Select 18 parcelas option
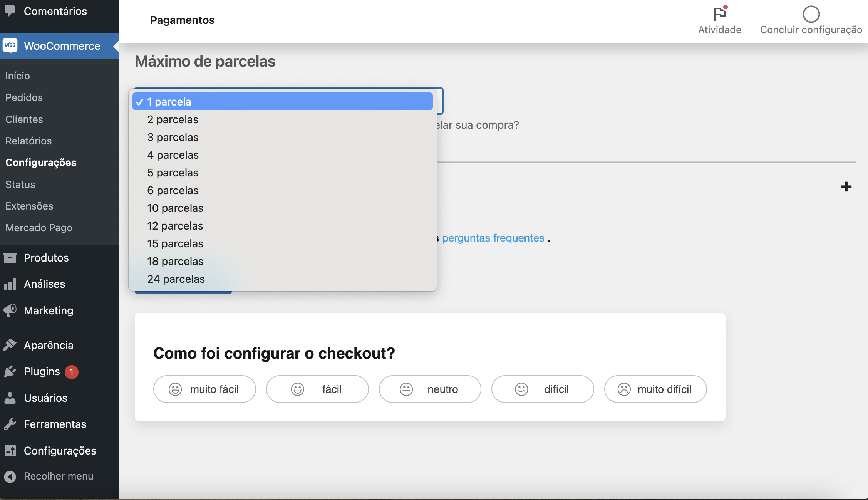The image size is (868, 500). click(283, 261)
